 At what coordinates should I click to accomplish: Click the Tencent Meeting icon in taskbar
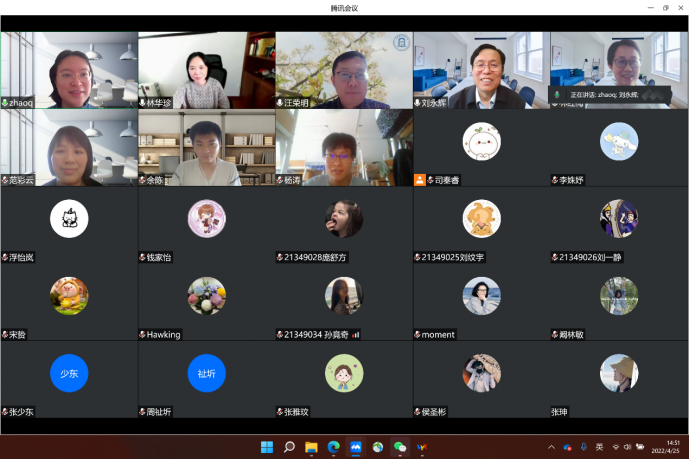coord(356,447)
